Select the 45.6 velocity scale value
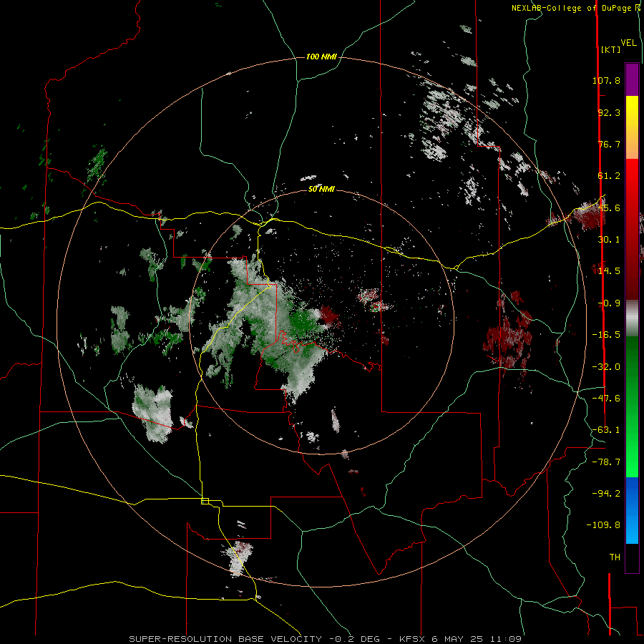The height and width of the screenshot is (644, 644). tap(609, 208)
